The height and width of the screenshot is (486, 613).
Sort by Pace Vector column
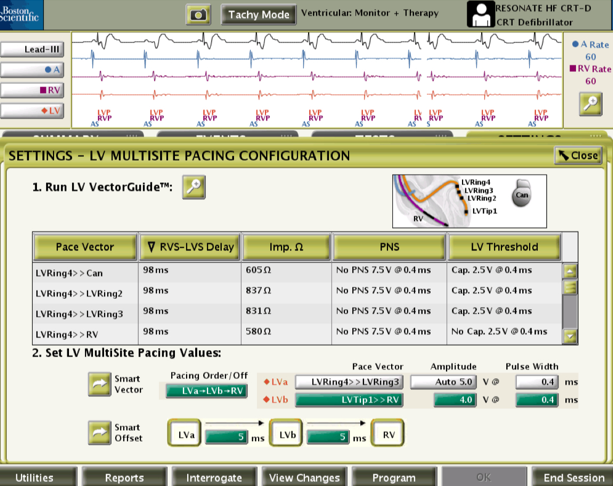pos(85,247)
